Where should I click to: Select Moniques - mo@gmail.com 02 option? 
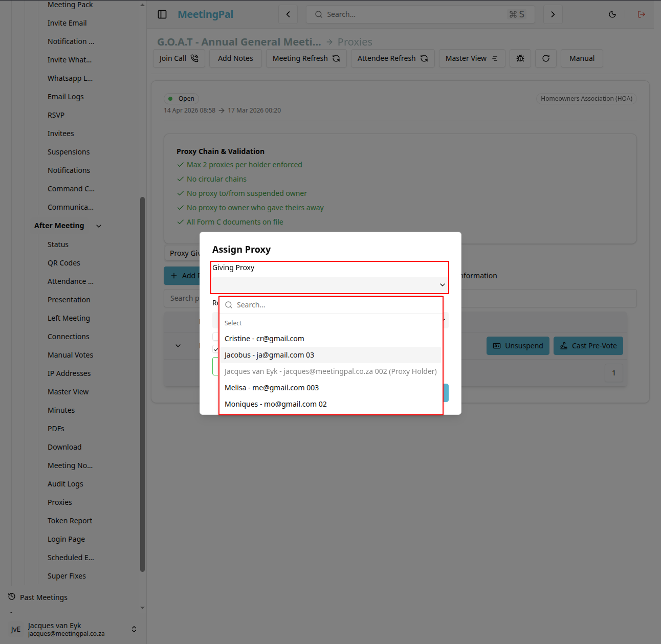(331, 404)
